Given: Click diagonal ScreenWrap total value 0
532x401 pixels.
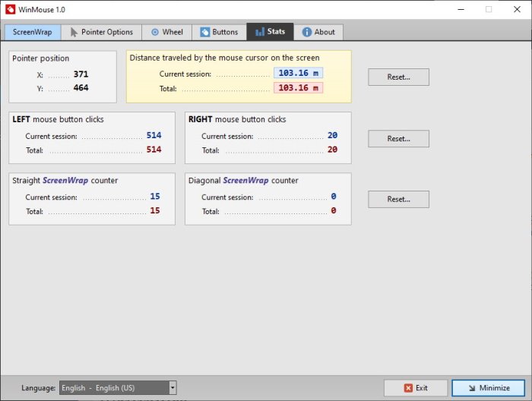Looking at the screenshot, I should 334,210.
